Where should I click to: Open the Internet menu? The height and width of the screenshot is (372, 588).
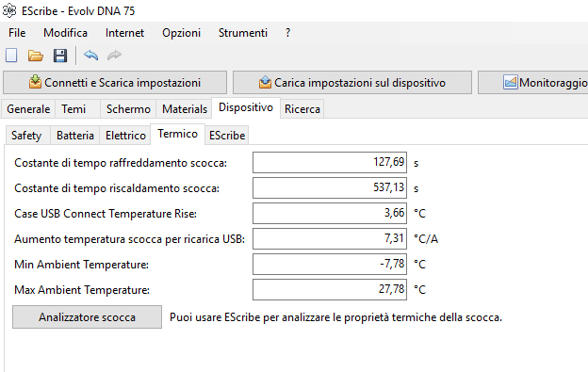coord(125,33)
